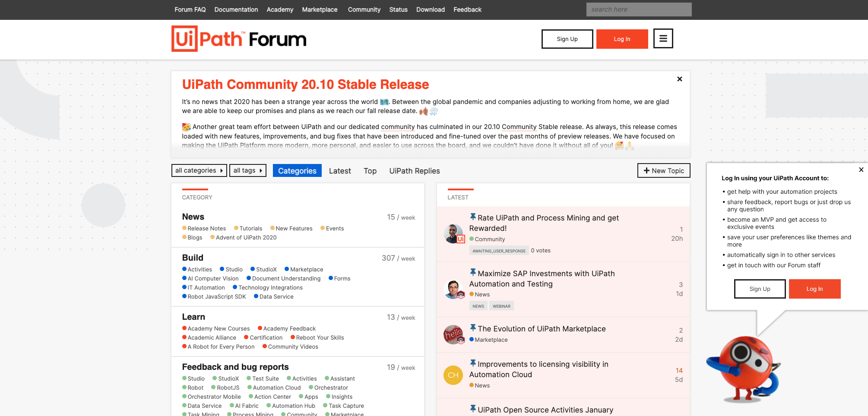This screenshot has height=416, width=868.
Task: Click the AWAITING_USER_RESPONSE tag
Action: 499,251
